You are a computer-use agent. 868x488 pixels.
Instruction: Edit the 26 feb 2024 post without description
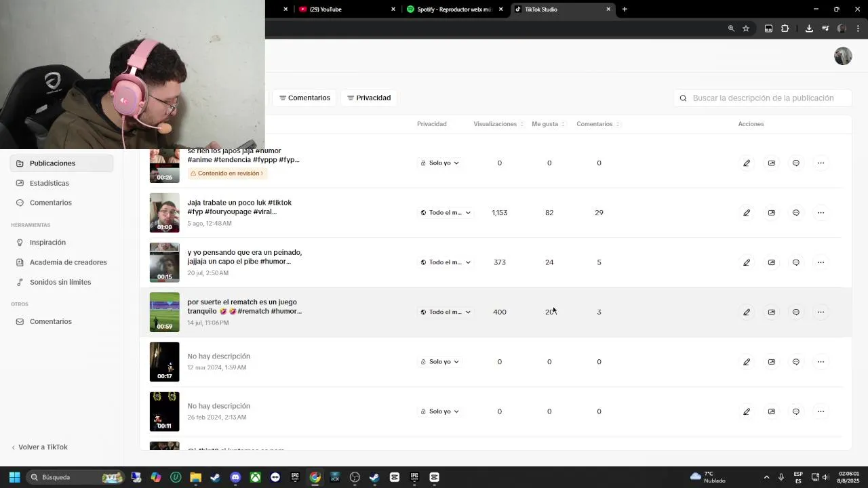click(x=747, y=411)
